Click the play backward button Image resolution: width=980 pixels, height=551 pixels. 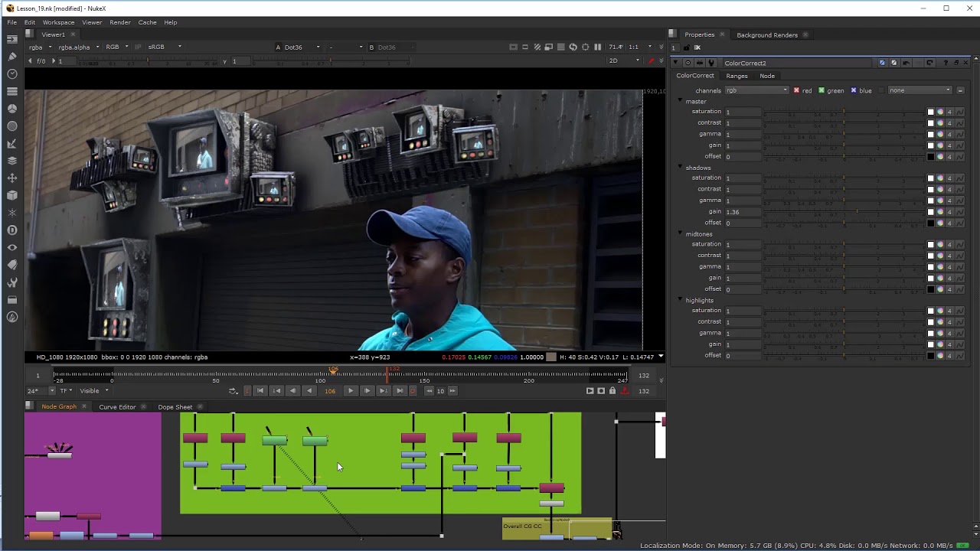309,390
